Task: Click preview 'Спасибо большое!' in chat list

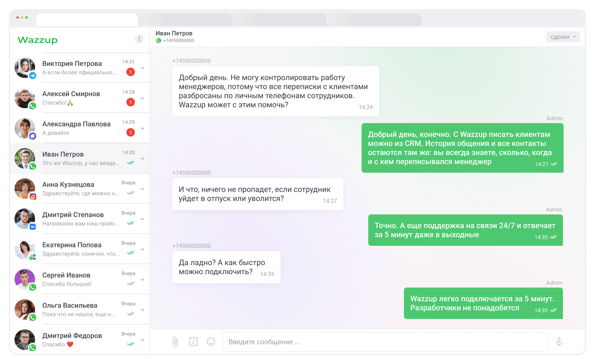Action: (x=67, y=284)
